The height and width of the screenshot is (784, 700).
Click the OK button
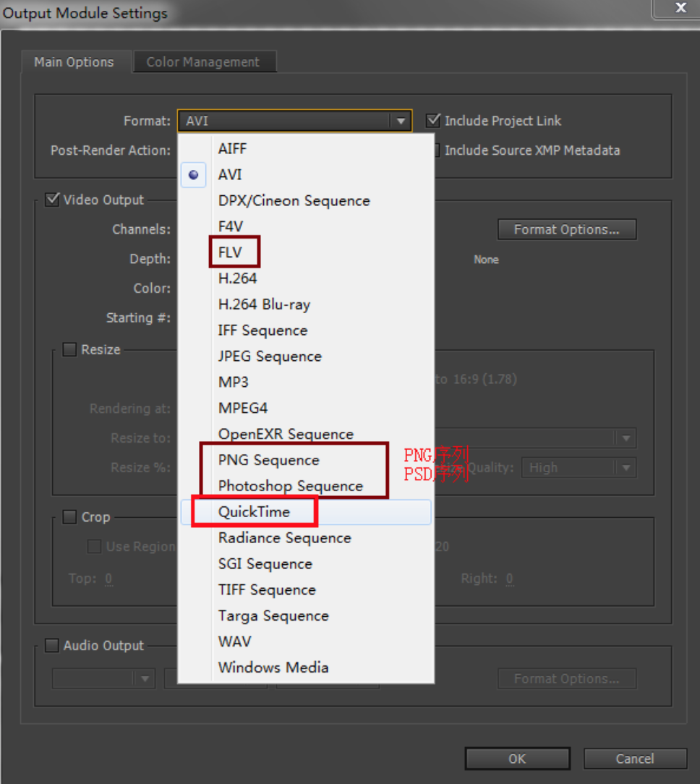[517, 759]
